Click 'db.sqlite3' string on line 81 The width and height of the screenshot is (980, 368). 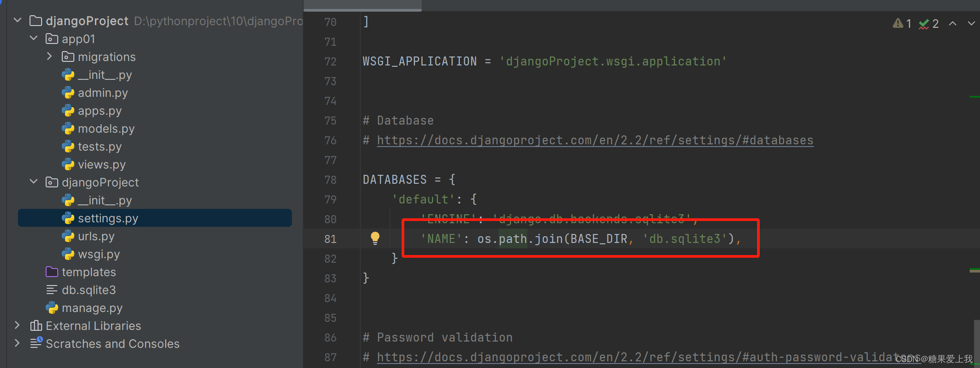tap(685, 239)
